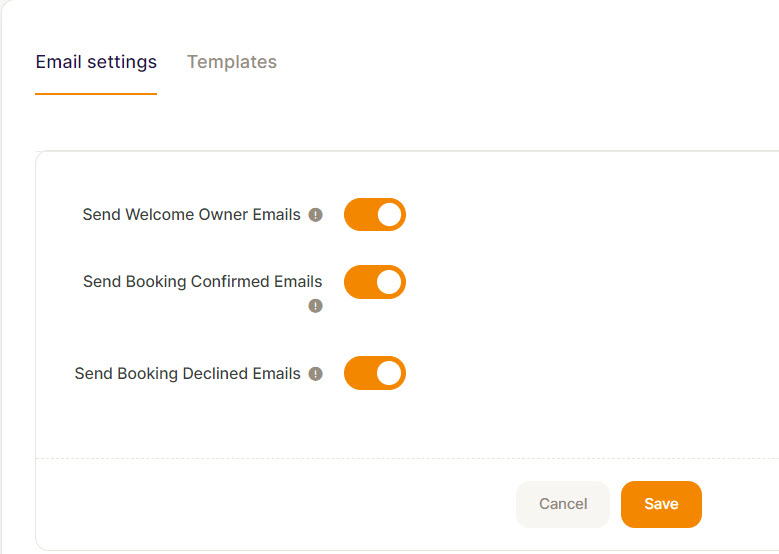Click info icon beside Send Welcome Owner Emails
Screen dimensions: 779x554
click(x=315, y=215)
